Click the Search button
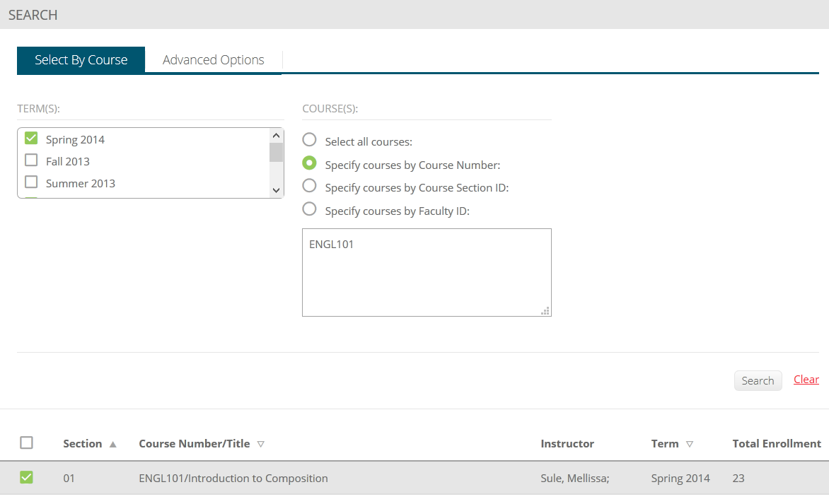Viewport: 829px width, 504px height. point(758,381)
